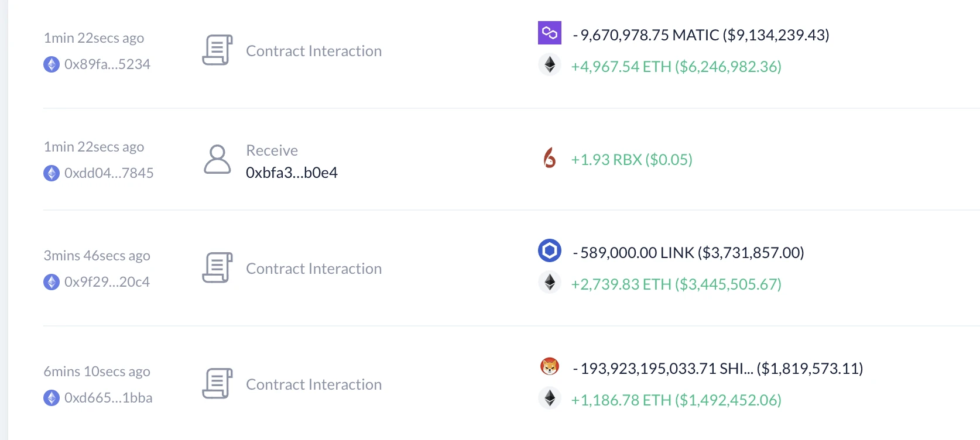Image resolution: width=980 pixels, height=440 pixels.
Task: Click Ethereum network badge beside 0x89fa...5234
Action: pyautogui.click(x=52, y=64)
